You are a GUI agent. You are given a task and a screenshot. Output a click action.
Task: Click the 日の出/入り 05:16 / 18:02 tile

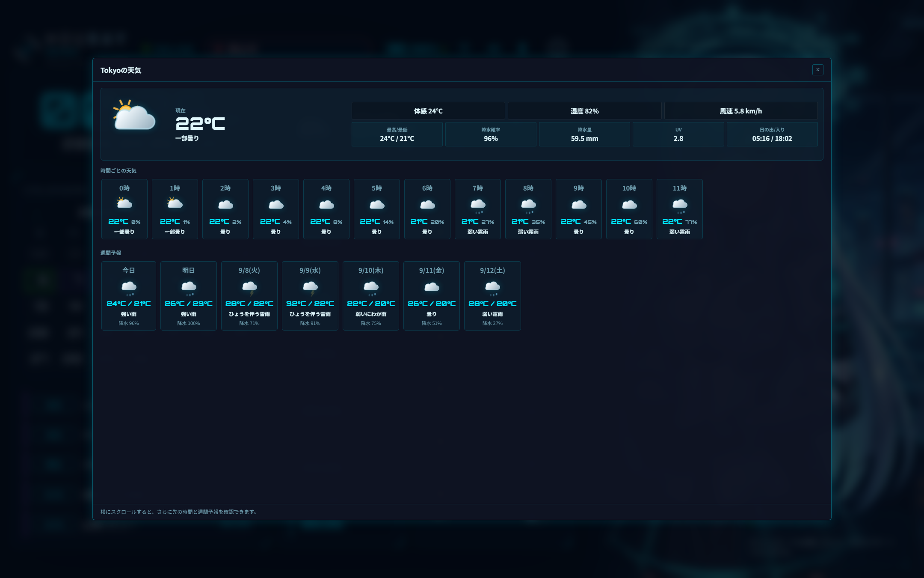tap(772, 134)
